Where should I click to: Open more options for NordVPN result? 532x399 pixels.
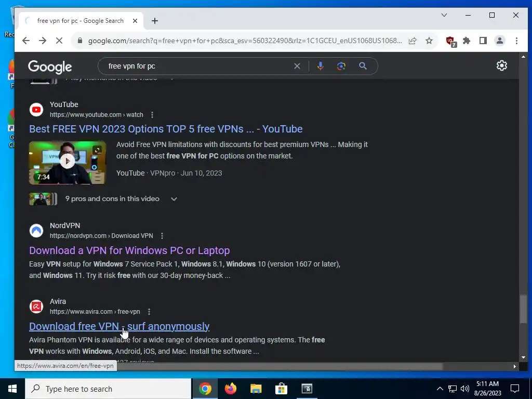[x=162, y=236]
